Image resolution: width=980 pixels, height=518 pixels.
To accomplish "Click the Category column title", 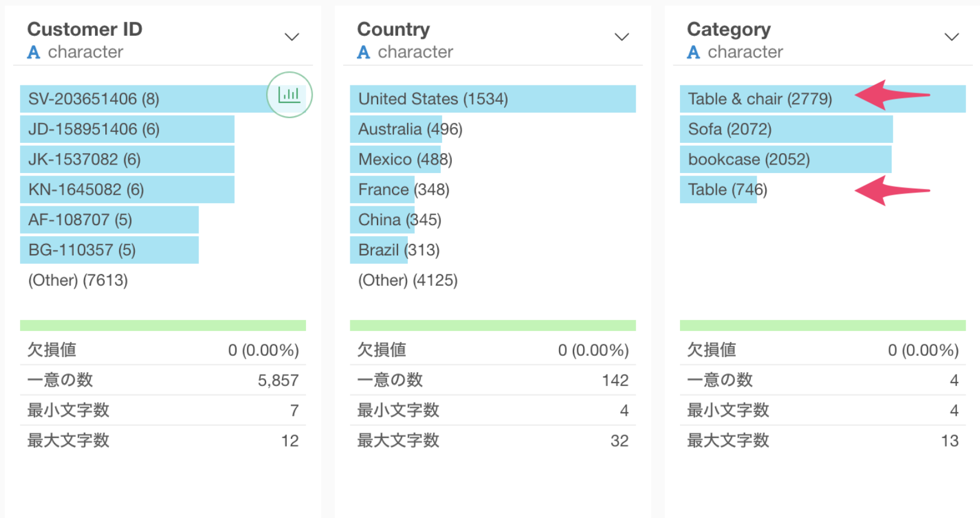I will 729,29.
